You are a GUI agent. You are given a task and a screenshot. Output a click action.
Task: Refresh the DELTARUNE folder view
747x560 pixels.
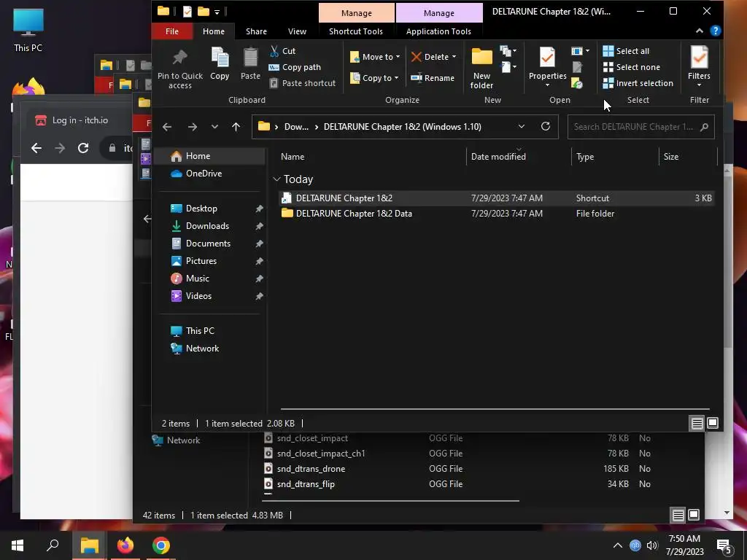(x=546, y=126)
